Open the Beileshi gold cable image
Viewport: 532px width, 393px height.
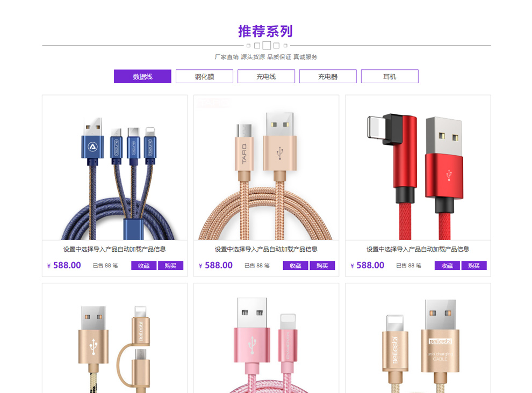(x=418, y=338)
